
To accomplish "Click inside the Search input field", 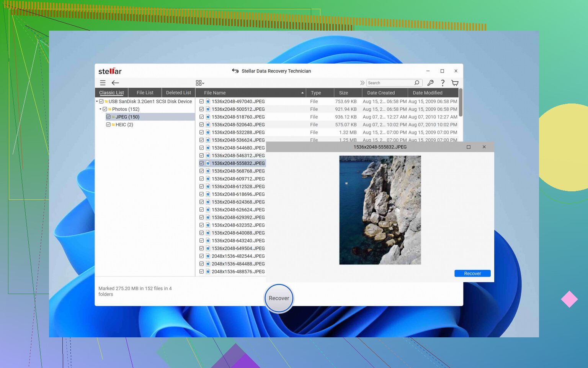I will point(390,83).
